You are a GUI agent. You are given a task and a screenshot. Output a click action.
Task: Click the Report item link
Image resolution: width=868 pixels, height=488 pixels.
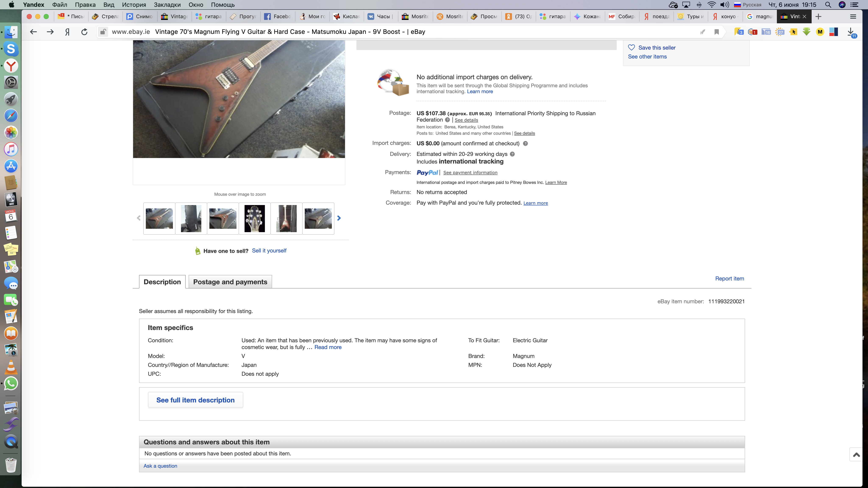click(x=729, y=279)
